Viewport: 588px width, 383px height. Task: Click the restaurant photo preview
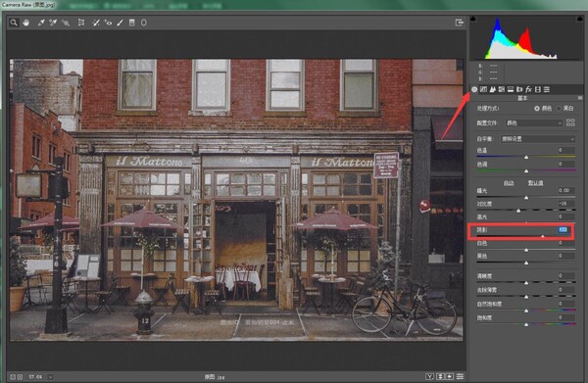tap(236, 200)
